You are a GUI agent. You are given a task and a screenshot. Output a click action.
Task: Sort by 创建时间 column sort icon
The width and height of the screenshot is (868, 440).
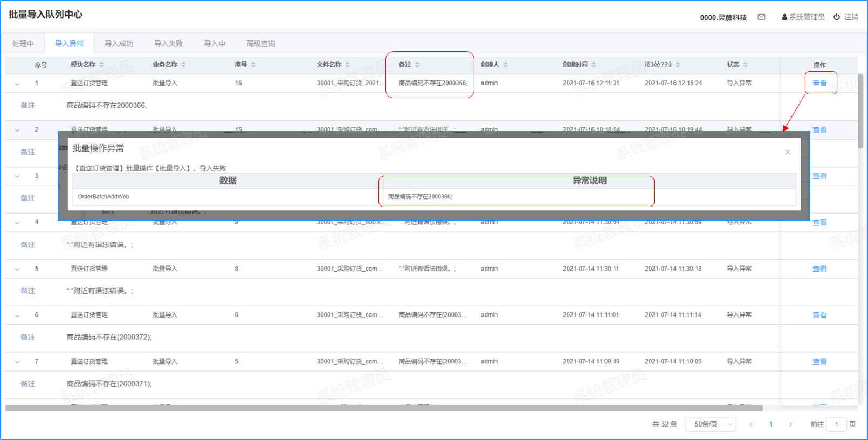coord(594,65)
